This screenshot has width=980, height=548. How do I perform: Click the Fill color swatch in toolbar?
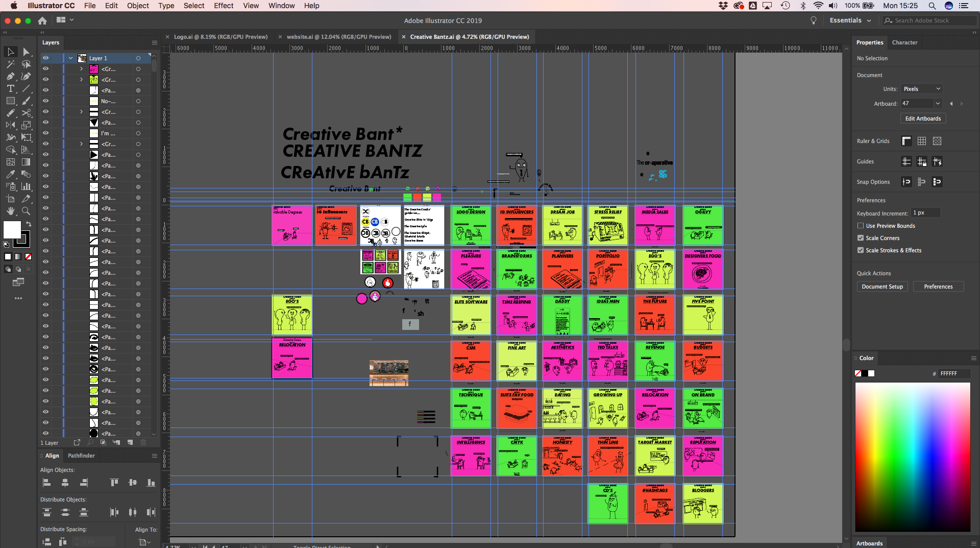click(x=12, y=230)
